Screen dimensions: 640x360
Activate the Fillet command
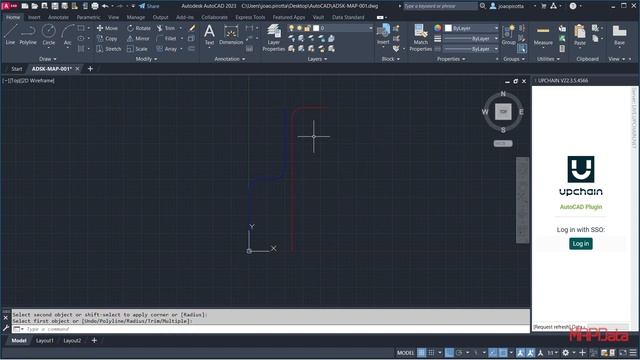click(167, 38)
